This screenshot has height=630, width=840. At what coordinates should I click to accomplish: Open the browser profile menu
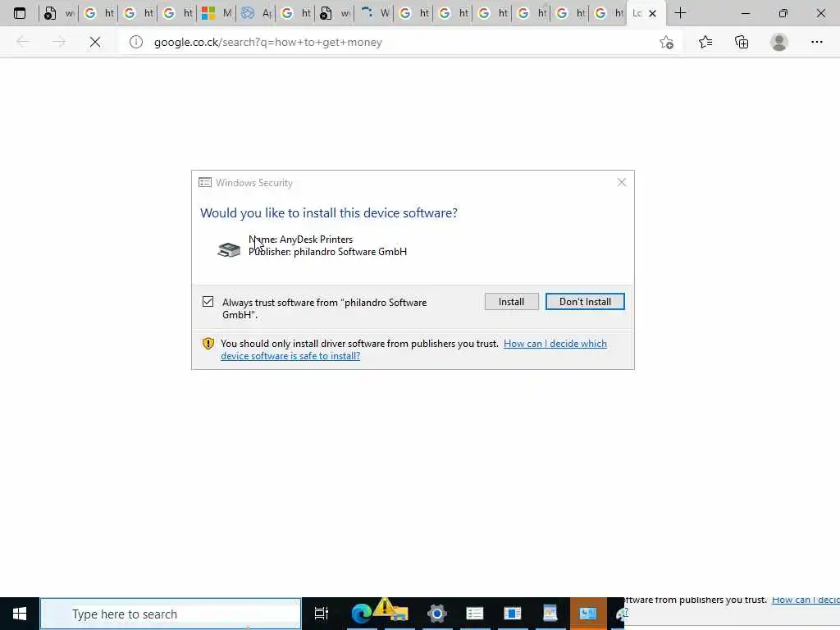(x=779, y=42)
